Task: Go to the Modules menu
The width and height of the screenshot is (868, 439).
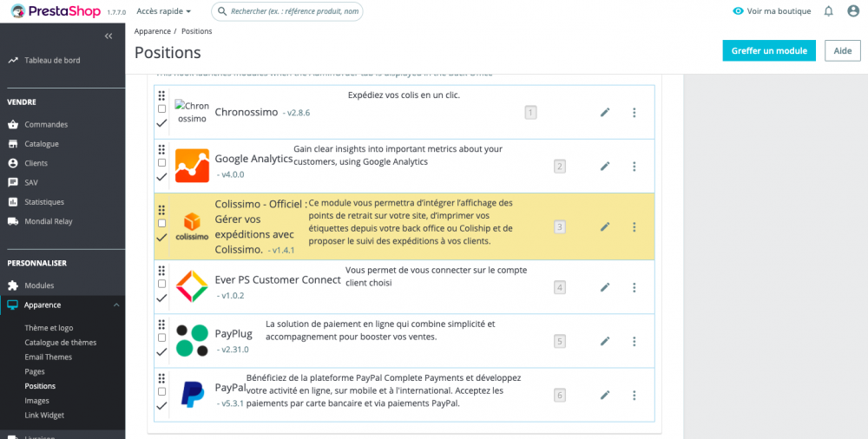Action: [39, 285]
